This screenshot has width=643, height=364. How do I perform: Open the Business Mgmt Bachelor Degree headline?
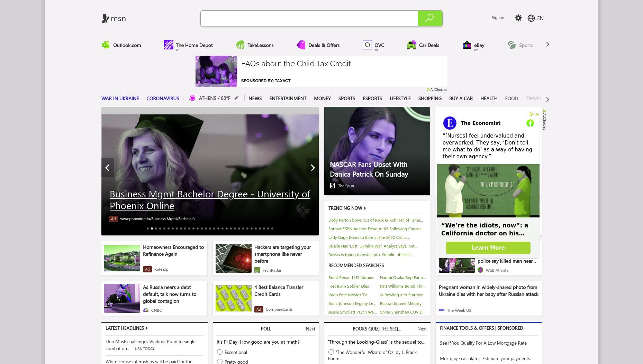tap(210, 200)
